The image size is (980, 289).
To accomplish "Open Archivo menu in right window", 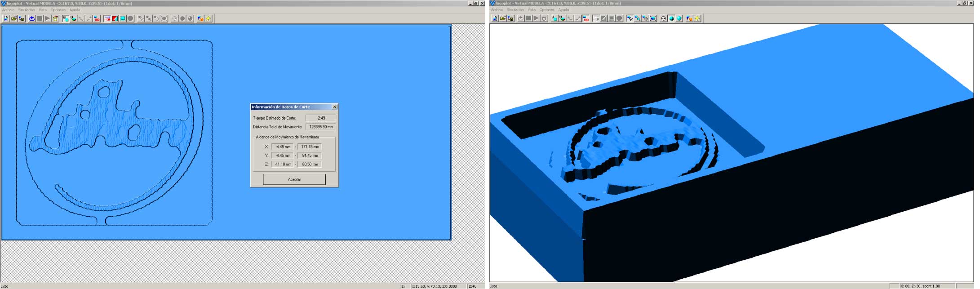I will 497,10.
